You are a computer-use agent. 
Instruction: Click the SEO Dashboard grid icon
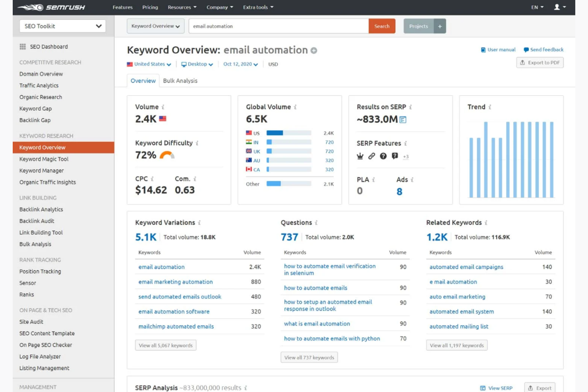(x=23, y=46)
